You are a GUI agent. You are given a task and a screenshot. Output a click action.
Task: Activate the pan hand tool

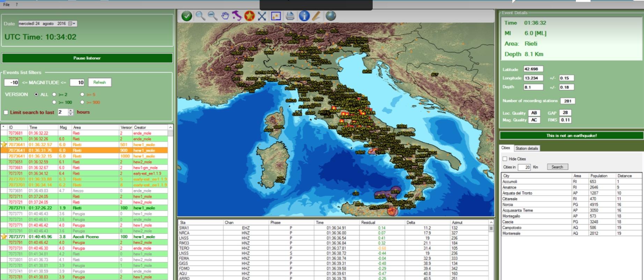coord(225,16)
